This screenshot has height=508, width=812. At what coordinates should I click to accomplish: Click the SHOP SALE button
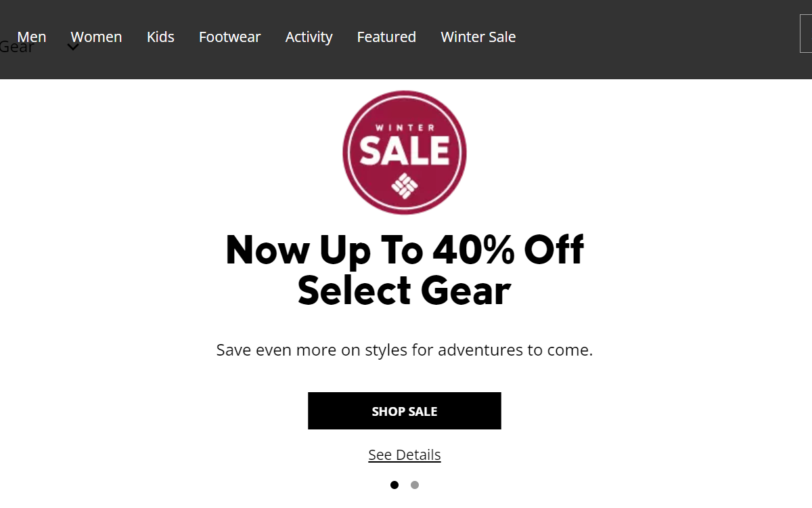pyautogui.click(x=405, y=410)
